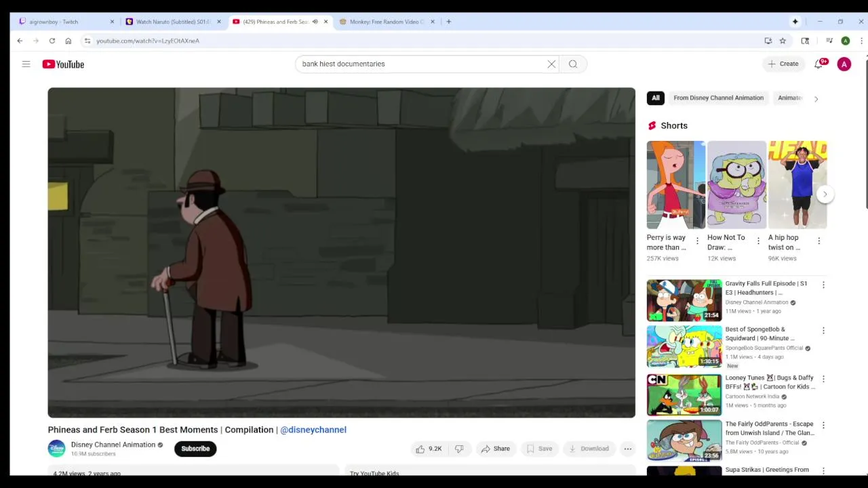Open Gravity Falls Full Episode thumbnail
Viewport: 868px width, 488px height.
[x=684, y=300]
